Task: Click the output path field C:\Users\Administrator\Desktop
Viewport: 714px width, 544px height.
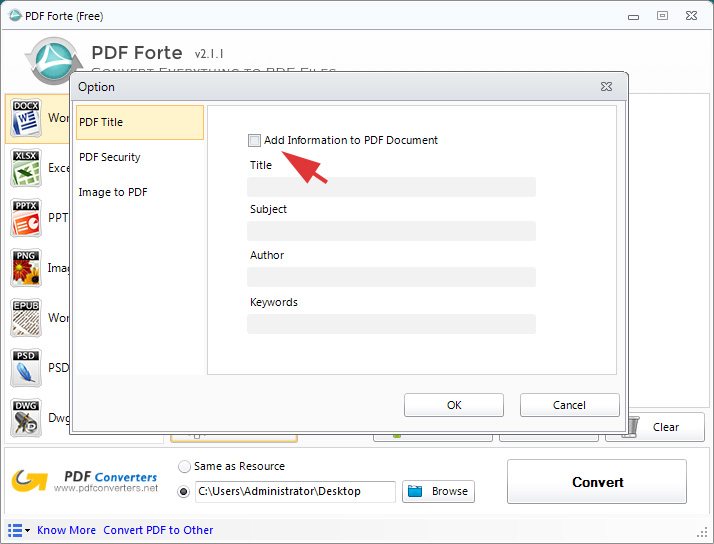Action: click(295, 492)
